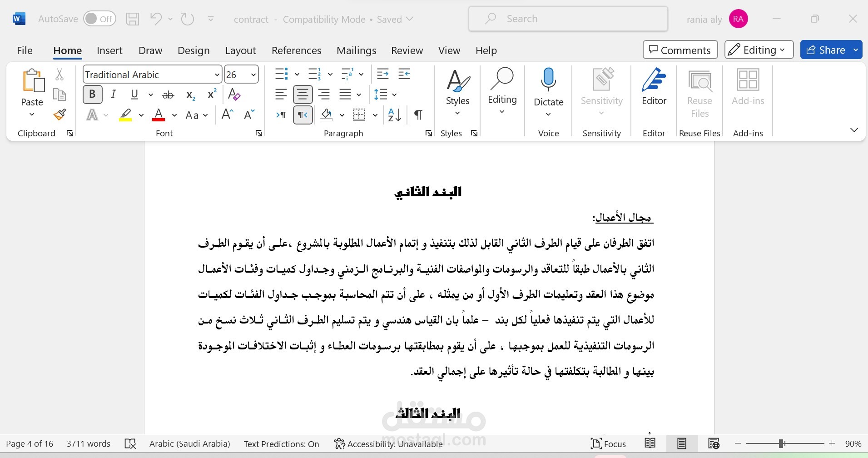The height and width of the screenshot is (458, 868).
Task: Align text right
Action: click(x=324, y=95)
